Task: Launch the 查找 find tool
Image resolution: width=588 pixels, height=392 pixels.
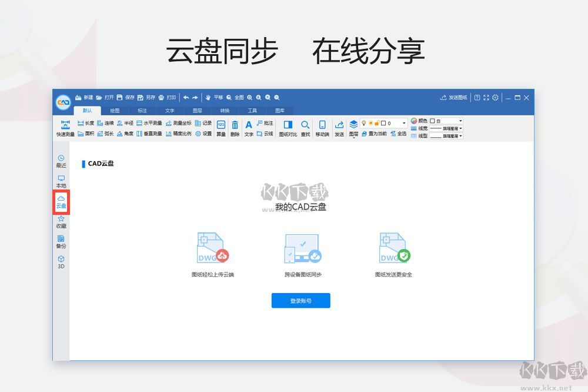Action: [306, 128]
